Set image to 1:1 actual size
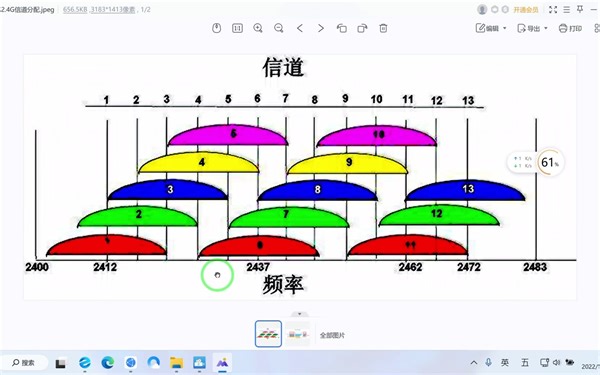The width and height of the screenshot is (600, 375). click(237, 28)
